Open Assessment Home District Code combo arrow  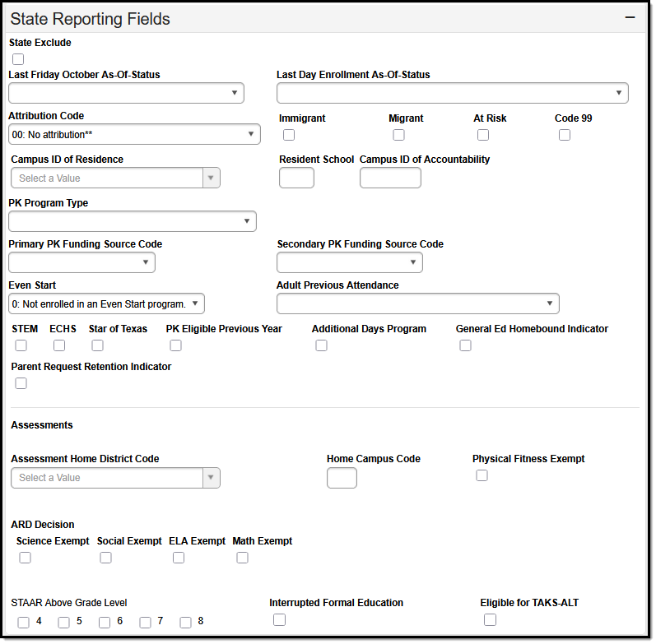212,478
